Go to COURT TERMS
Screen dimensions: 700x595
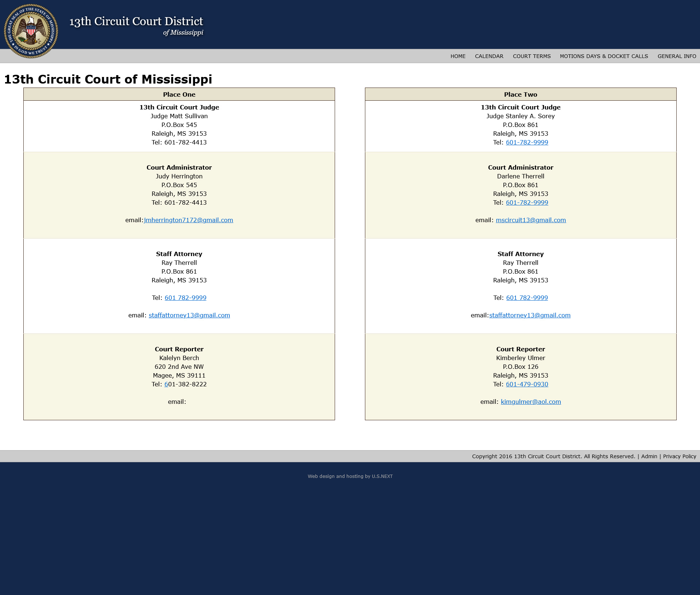coord(532,56)
